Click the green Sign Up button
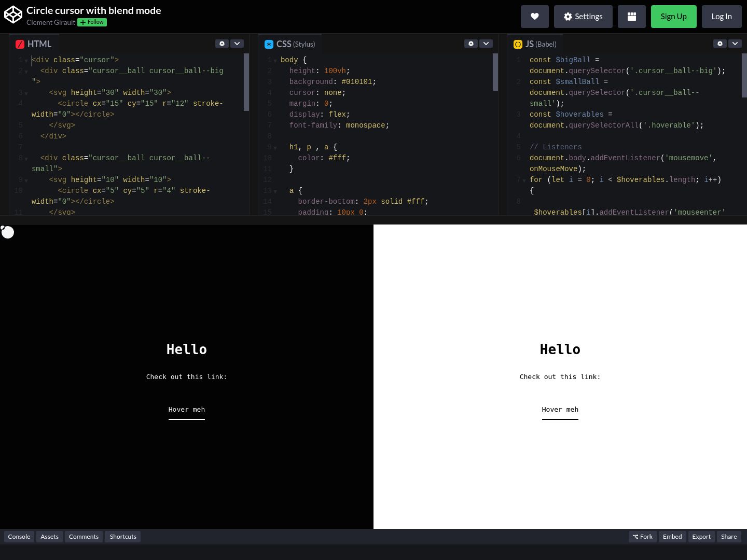The height and width of the screenshot is (560, 747). tap(674, 17)
